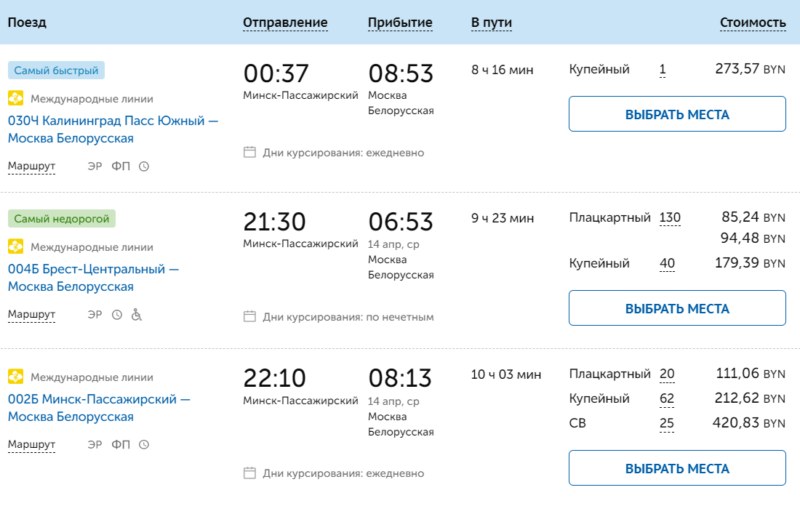Open train 002Б Минск-Пассажирский — Москва link
This screenshot has height=506, width=800.
click(x=99, y=408)
